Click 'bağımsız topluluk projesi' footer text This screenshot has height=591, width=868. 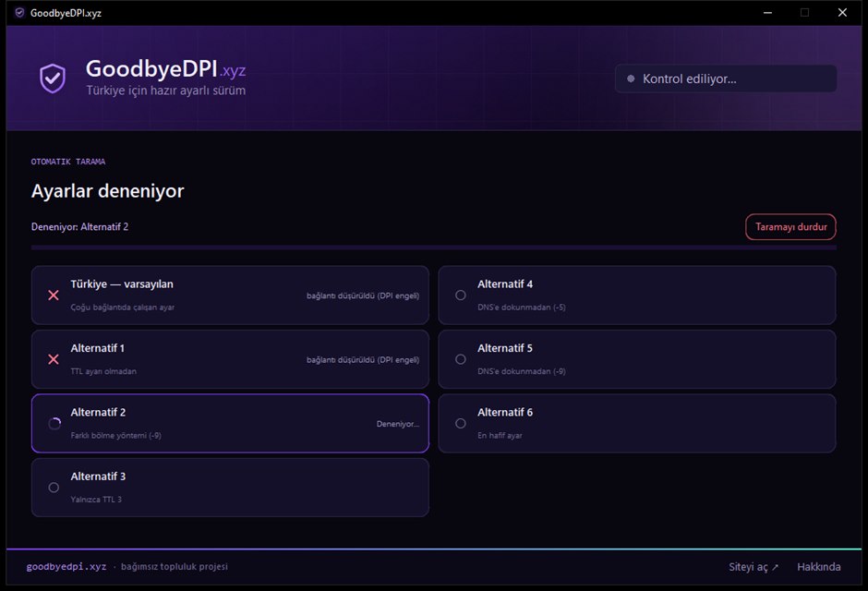click(x=175, y=567)
